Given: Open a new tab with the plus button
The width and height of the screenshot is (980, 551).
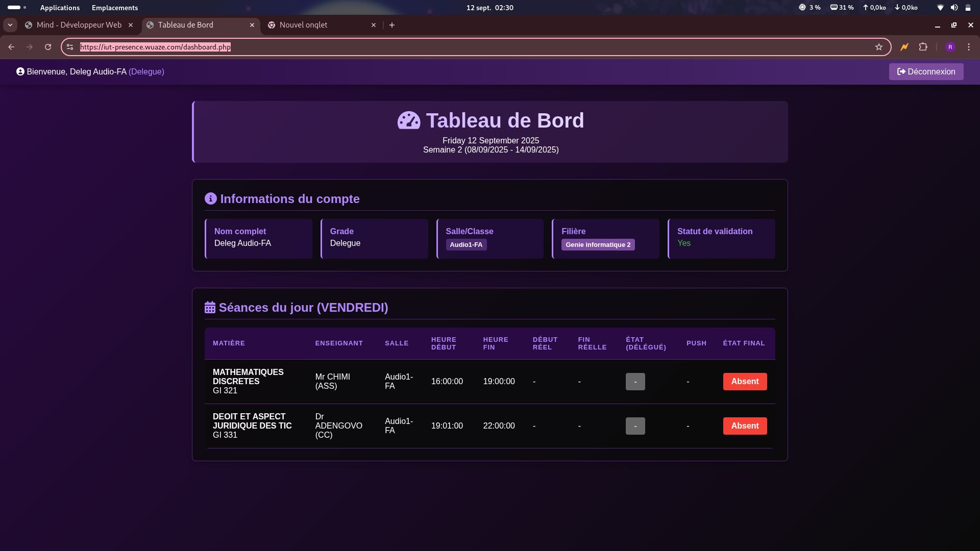Looking at the screenshot, I should (x=391, y=24).
